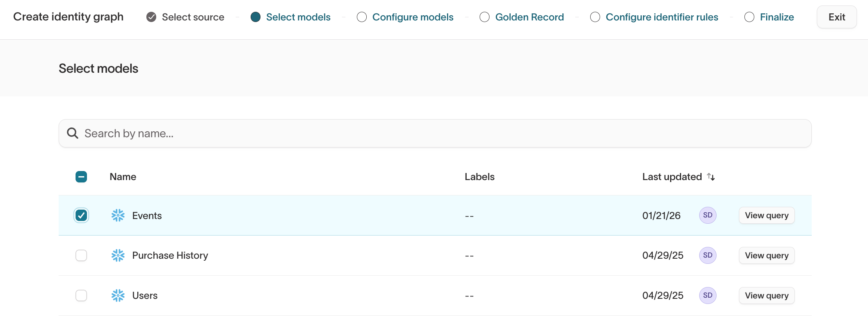Click the SD avatar in Purchase History row
This screenshot has width=868, height=324.
[x=707, y=256]
